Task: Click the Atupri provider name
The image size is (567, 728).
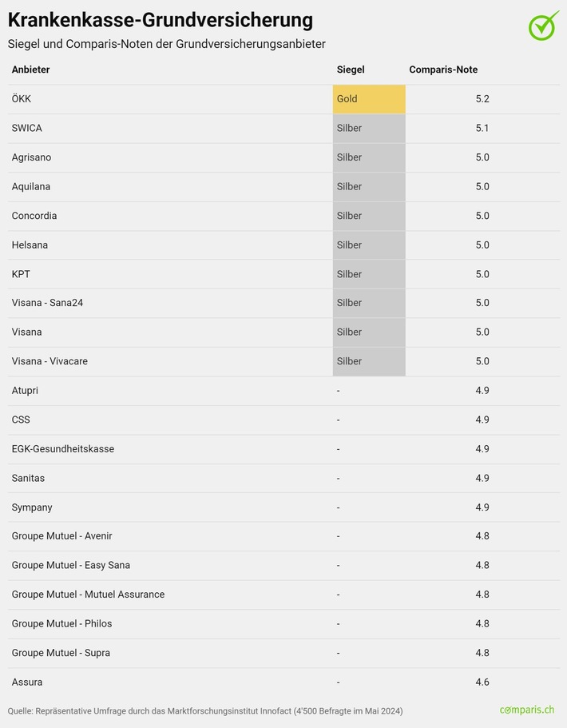Action: [x=25, y=390]
